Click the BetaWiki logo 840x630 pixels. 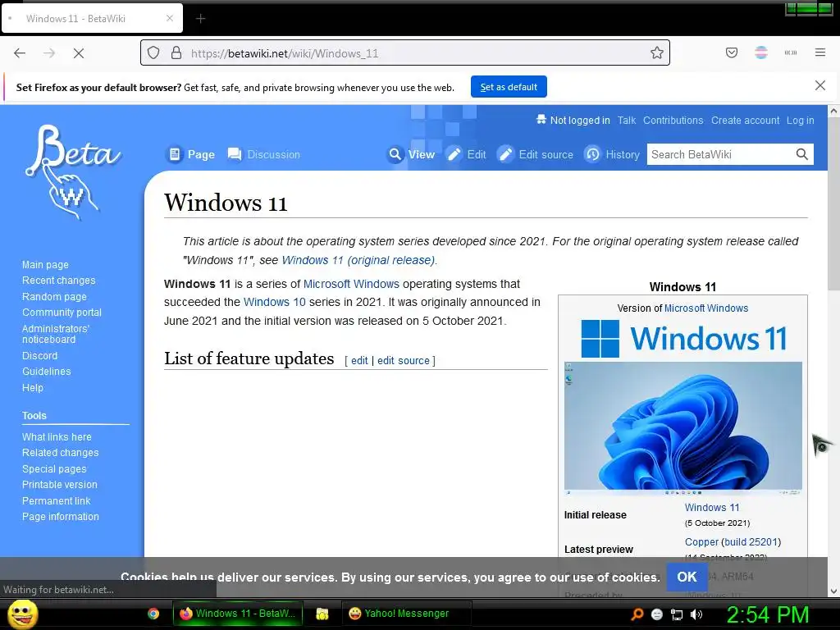(72, 171)
